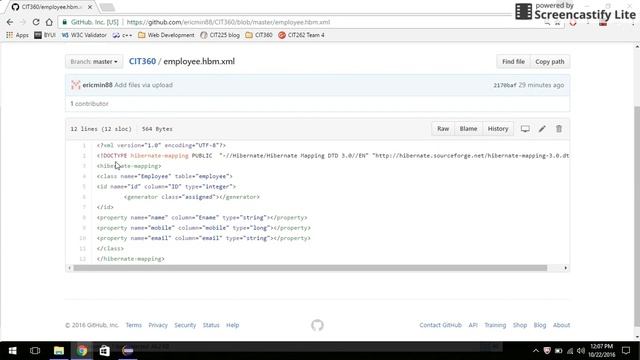Open the Windows Store taskbar icon
The image size is (640, 360).
click(x=104, y=351)
